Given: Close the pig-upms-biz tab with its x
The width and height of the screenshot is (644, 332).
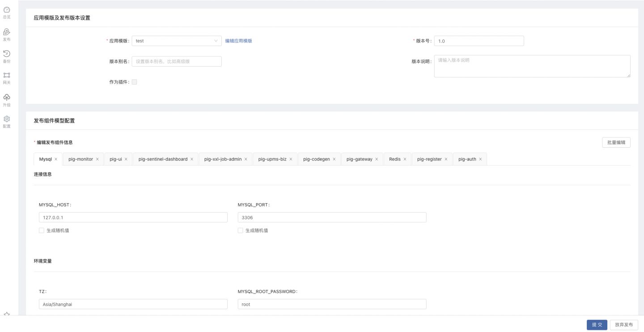Looking at the screenshot, I should click(291, 159).
